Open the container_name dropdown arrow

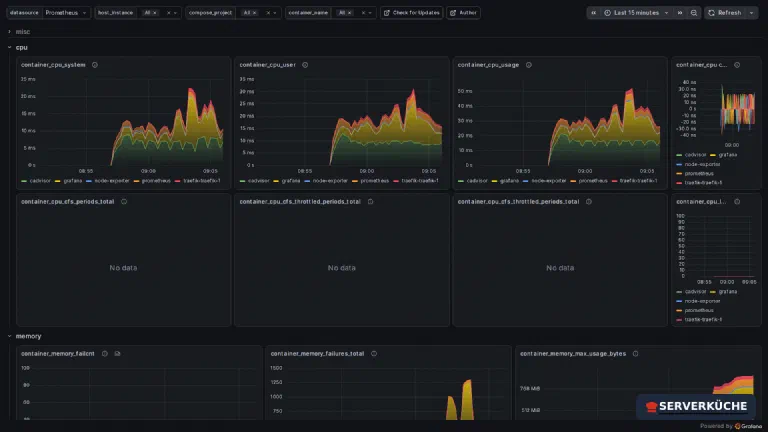[370, 13]
